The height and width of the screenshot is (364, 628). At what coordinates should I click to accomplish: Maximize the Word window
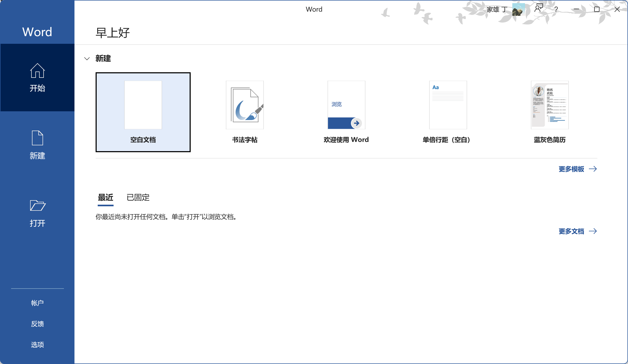click(x=597, y=9)
